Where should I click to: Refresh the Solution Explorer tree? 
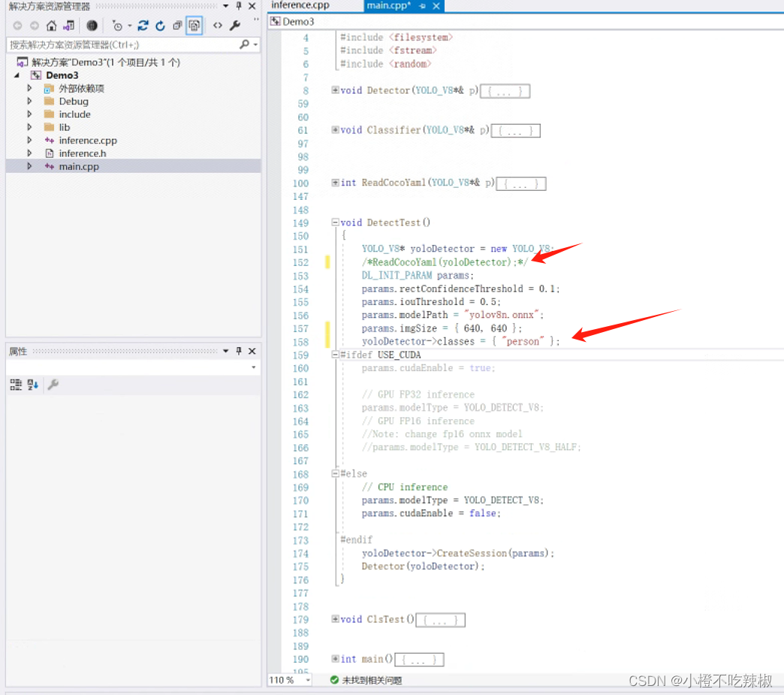coord(160,26)
